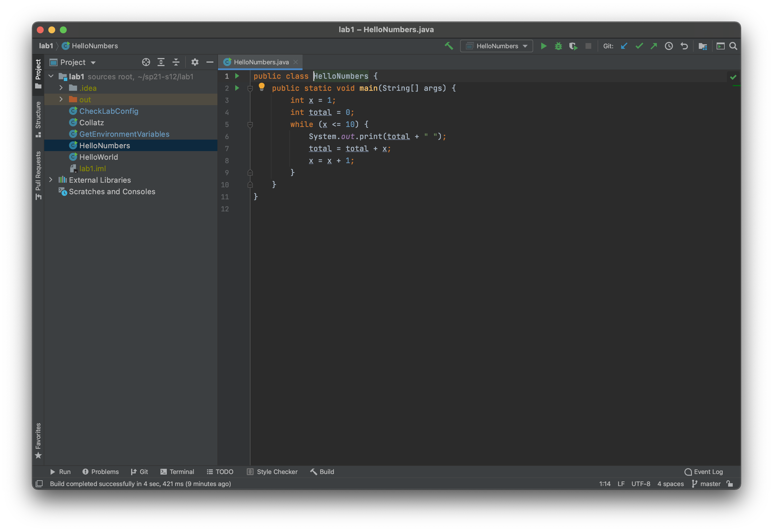Debug HelloNumbers using the bug icon
The height and width of the screenshot is (532, 773).
point(558,46)
